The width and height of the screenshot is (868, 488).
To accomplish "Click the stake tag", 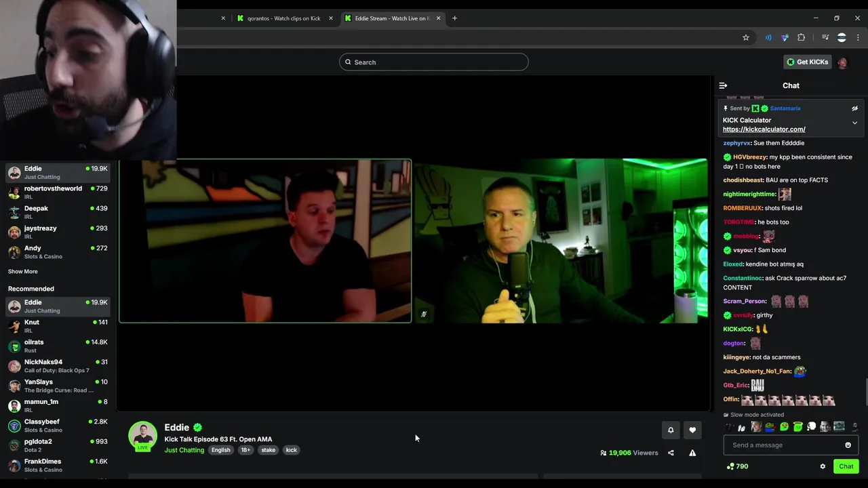I will (x=269, y=450).
